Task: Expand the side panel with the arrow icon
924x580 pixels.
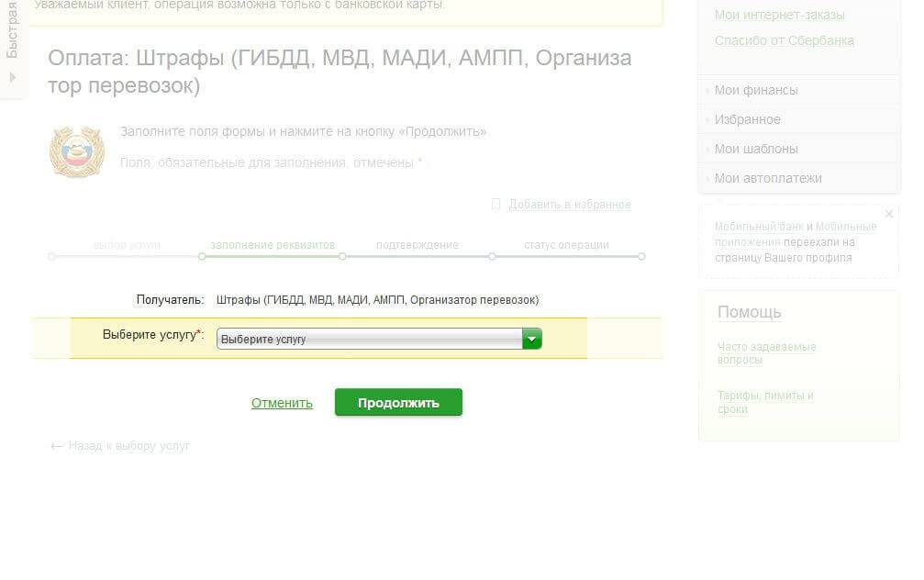Action: pyautogui.click(x=12, y=77)
